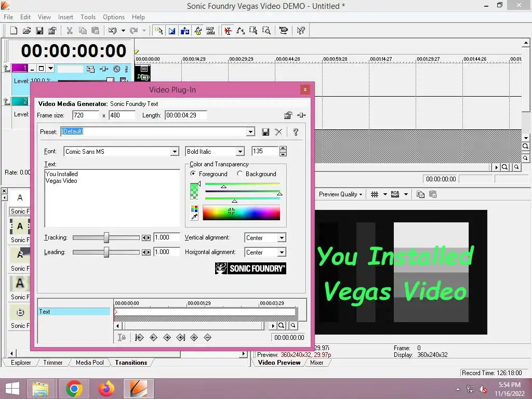Click the Open project folder icon
532x399 pixels.
point(26,31)
